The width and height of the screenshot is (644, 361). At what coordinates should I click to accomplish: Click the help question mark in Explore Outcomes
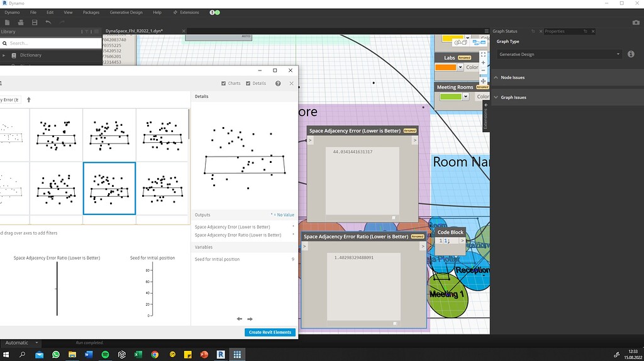pos(278,84)
